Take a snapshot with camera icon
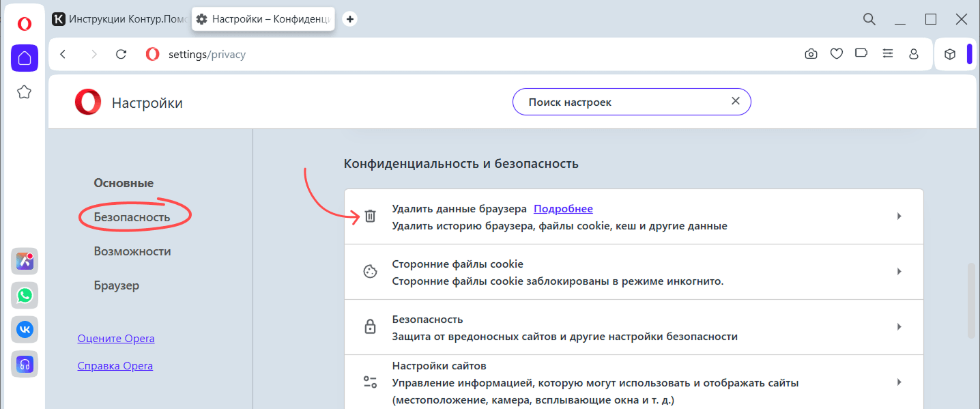This screenshot has height=409, width=980. click(x=811, y=54)
